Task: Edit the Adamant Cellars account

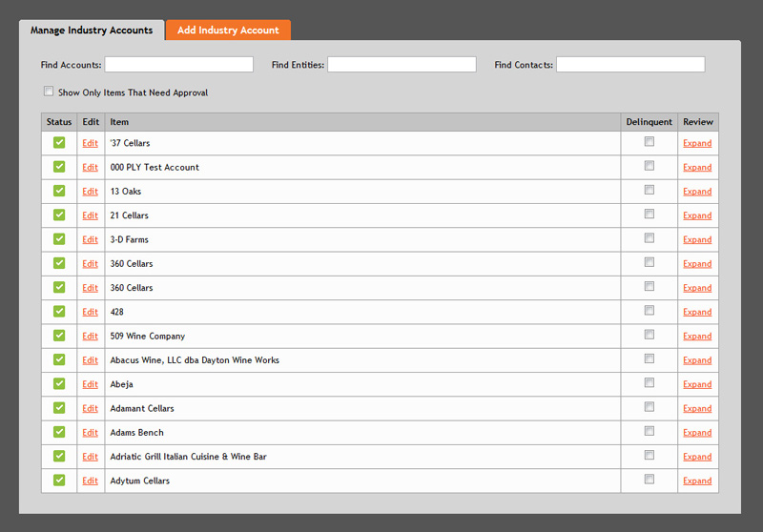Action: click(90, 408)
